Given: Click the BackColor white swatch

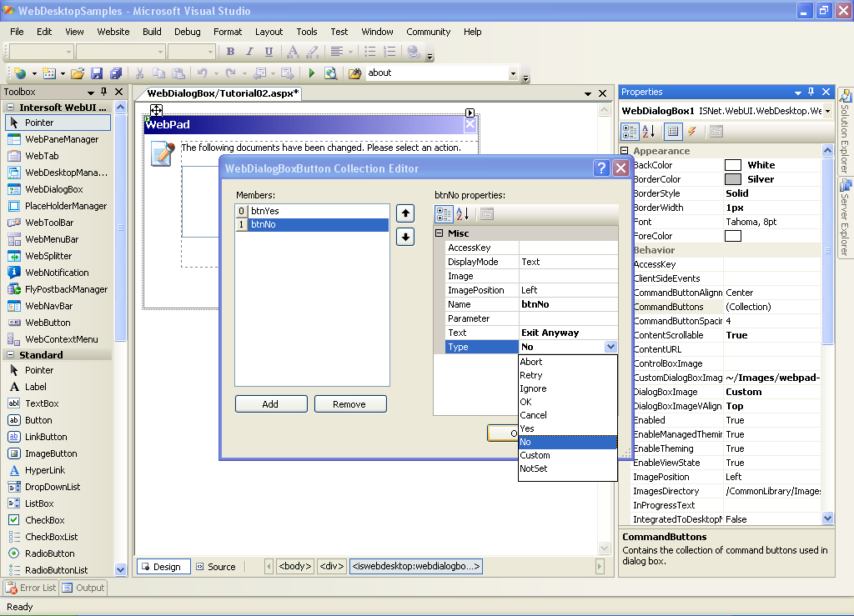Looking at the screenshot, I should 733,165.
